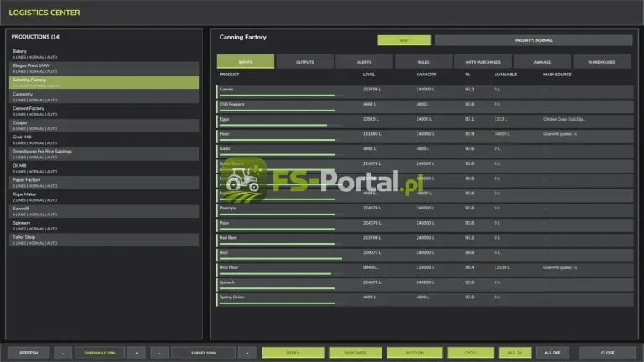Click the Cycle button
The height and width of the screenshot is (362, 644).
click(x=470, y=353)
